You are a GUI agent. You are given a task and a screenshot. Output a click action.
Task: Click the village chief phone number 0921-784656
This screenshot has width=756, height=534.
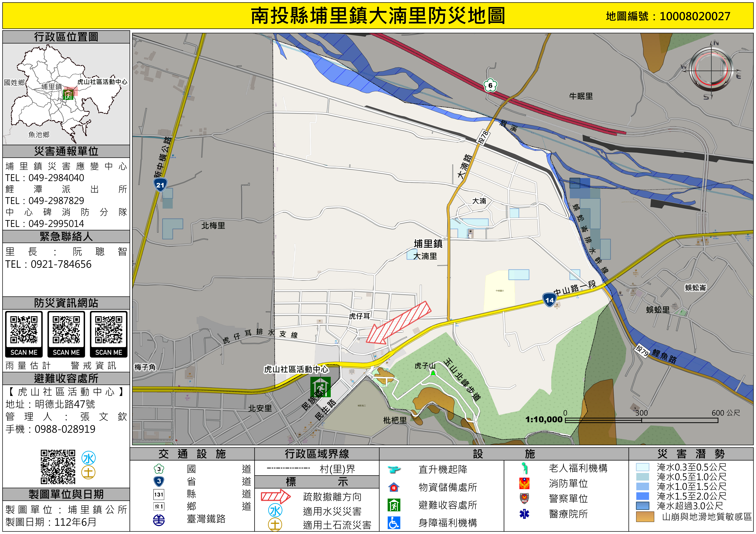click(61, 264)
